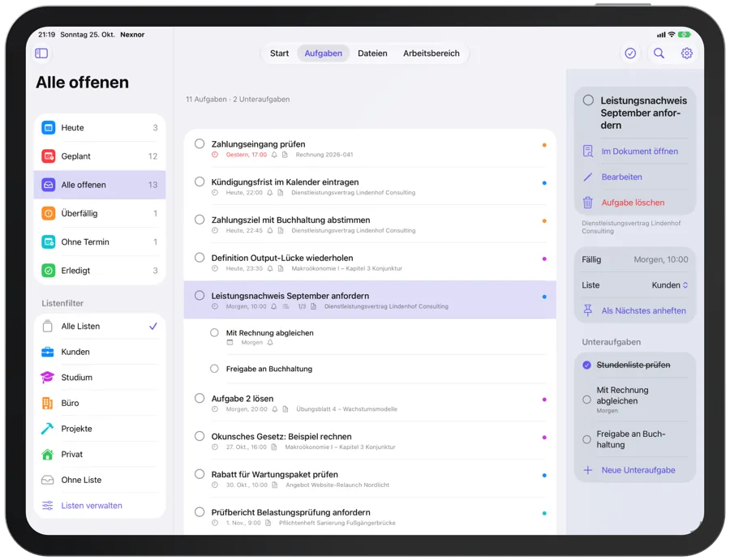730x560 pixels.
Task: Complete subtask Freigabe an Buchhaltung in list
Action: [x=214, y=369]
